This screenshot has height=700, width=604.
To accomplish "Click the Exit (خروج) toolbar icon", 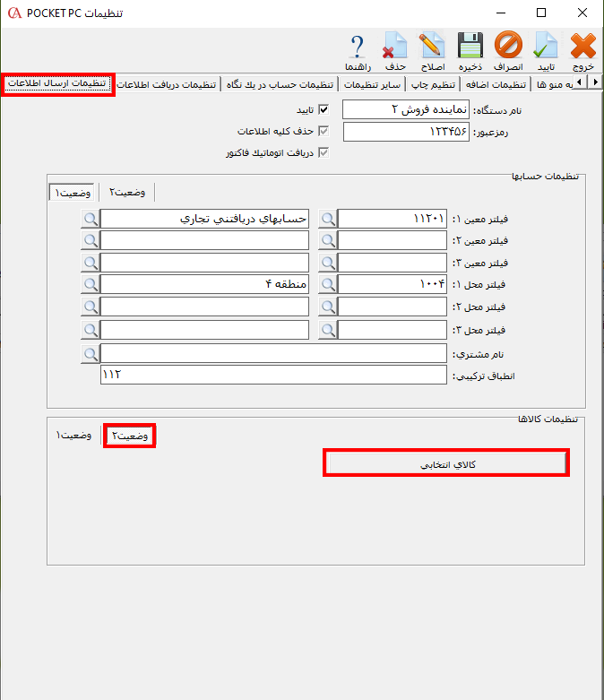I will (x=582, y=46).
